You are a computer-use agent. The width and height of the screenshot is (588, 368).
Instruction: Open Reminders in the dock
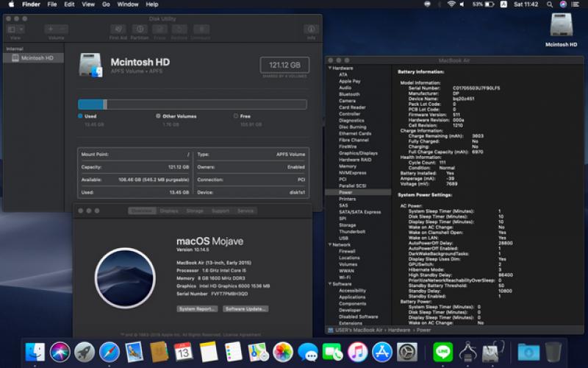[233, 353]
